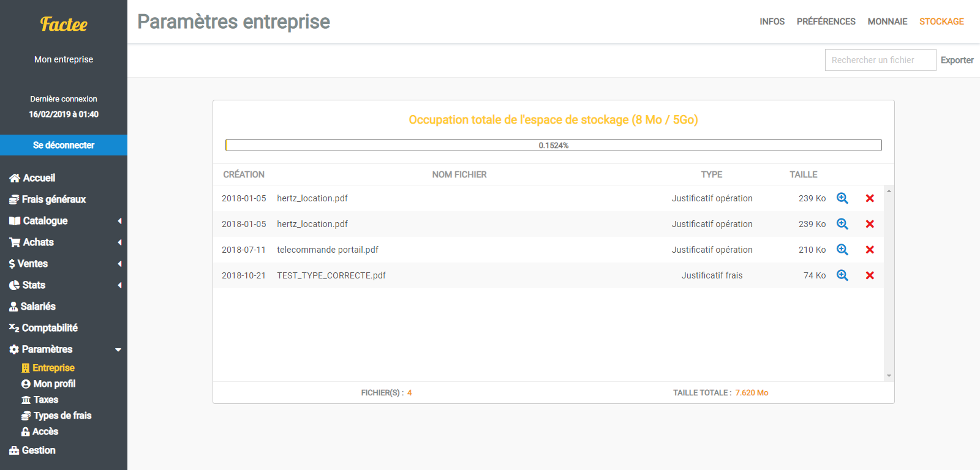Switch to the PRÉFÉRENCES tab
Viewport: 980px width, 470px height.
[x=826, y=21]
